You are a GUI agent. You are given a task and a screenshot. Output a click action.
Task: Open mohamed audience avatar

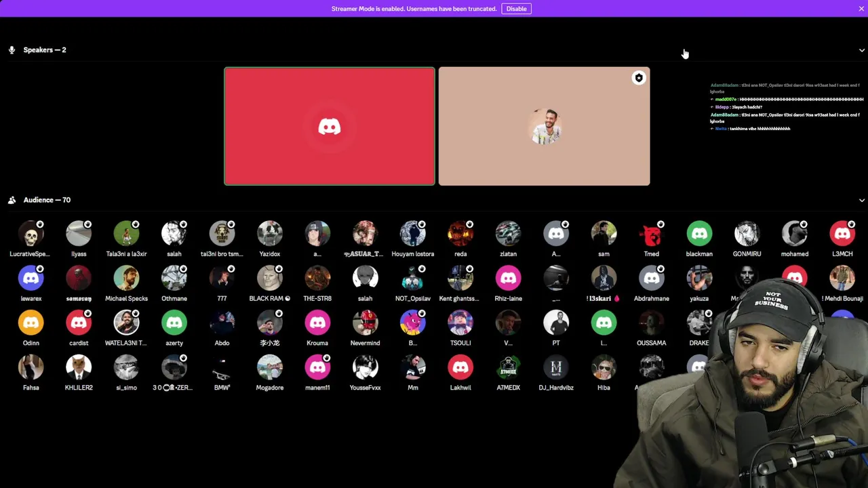[x=795, y=234]
